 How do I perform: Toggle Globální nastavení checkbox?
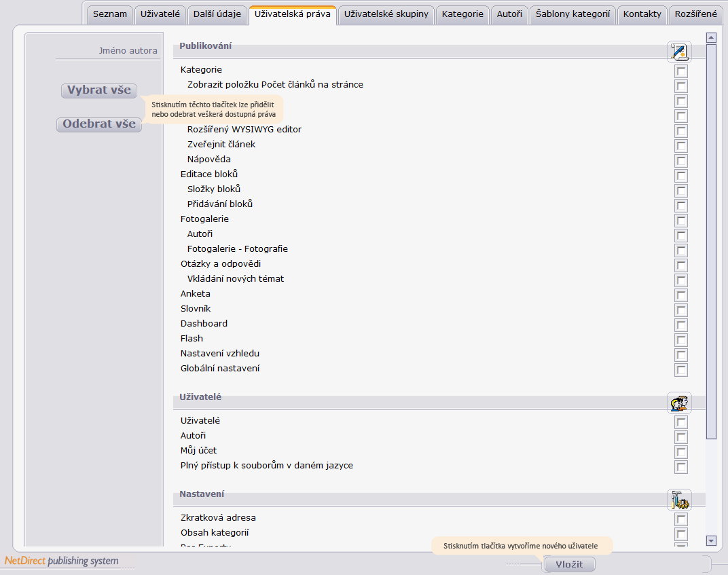pyautogui.click(x=681, y=370)
